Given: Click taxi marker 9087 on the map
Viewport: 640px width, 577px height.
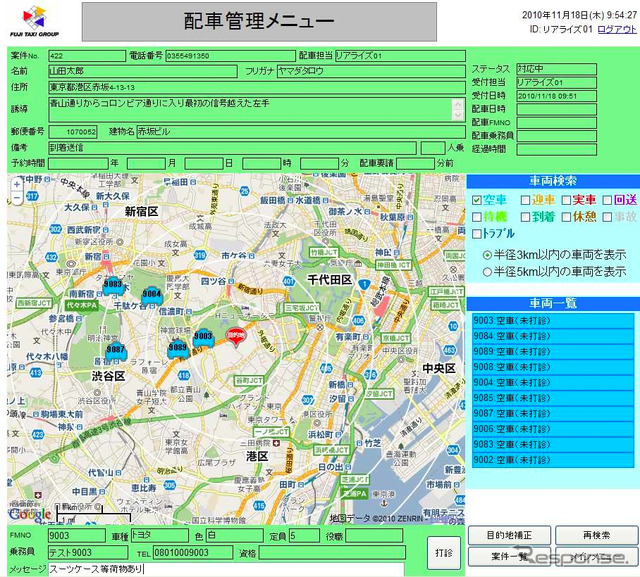Looking at the screenshot, I should point(115,351).
